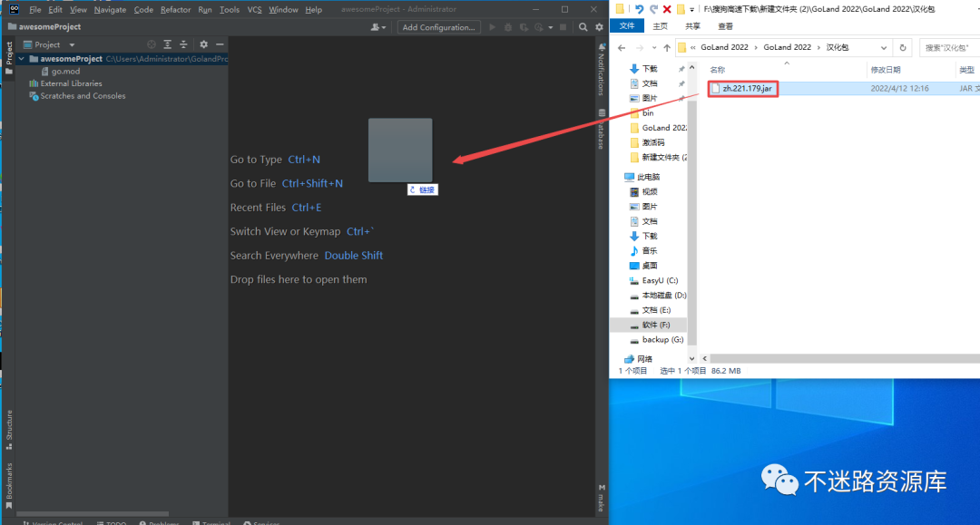The height and width of the screenshot is (525, 980).
Task: Open the Help menu in GoLand
Action: (x=314, y=9)
